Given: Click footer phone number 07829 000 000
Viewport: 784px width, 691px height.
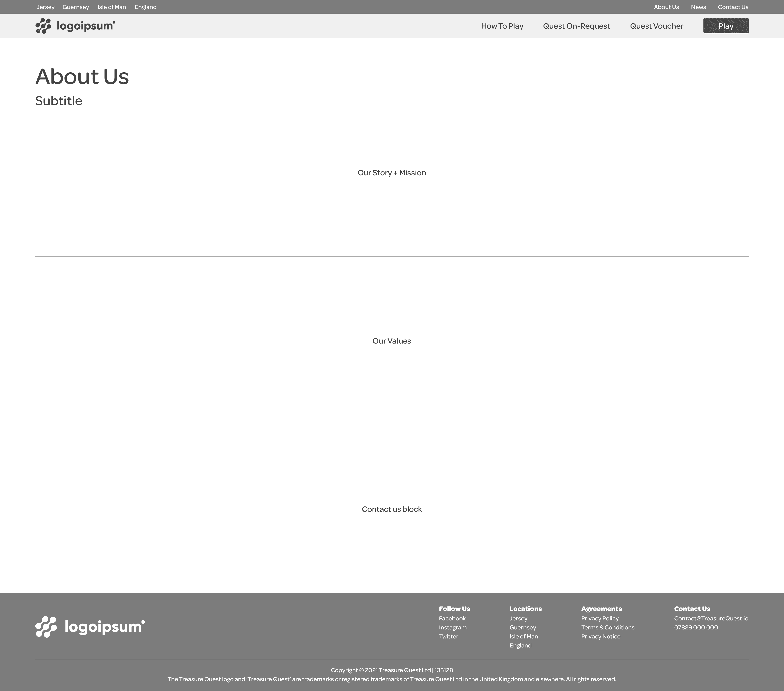Looking at the screenshot, I should (696, 627).
